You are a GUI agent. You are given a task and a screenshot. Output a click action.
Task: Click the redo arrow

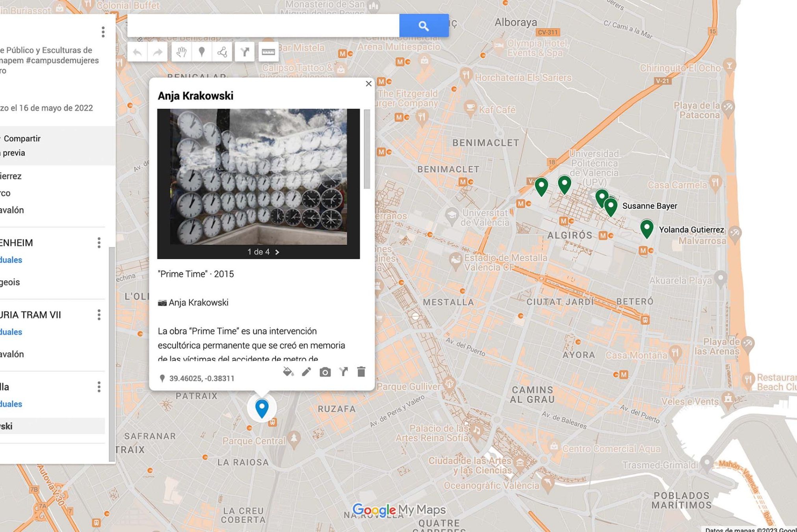(158, 52)
